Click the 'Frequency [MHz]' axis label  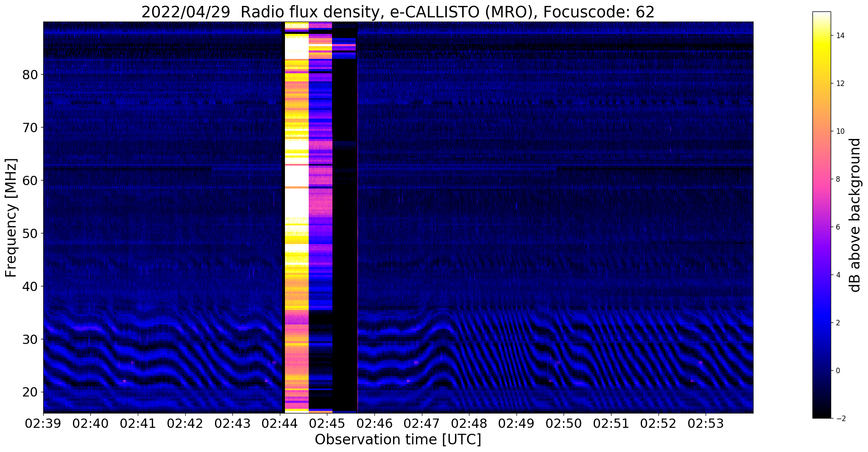point(11,218)
